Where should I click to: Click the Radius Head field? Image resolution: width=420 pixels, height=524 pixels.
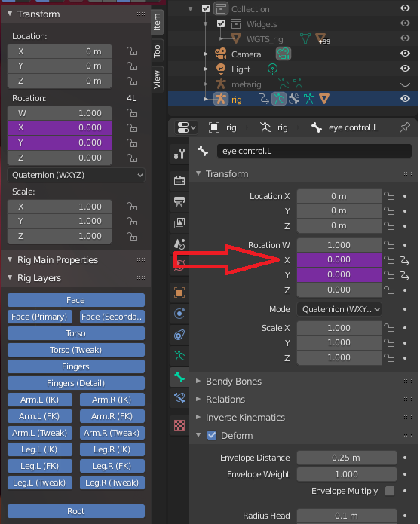(x=347, y=516)
